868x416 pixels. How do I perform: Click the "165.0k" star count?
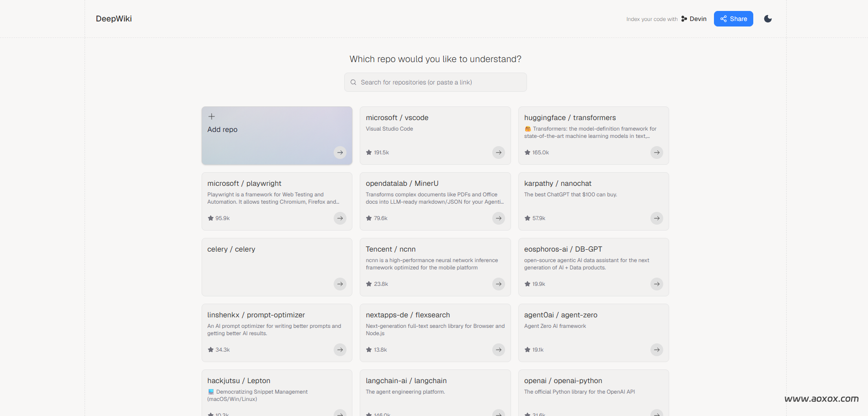(541, 153)
